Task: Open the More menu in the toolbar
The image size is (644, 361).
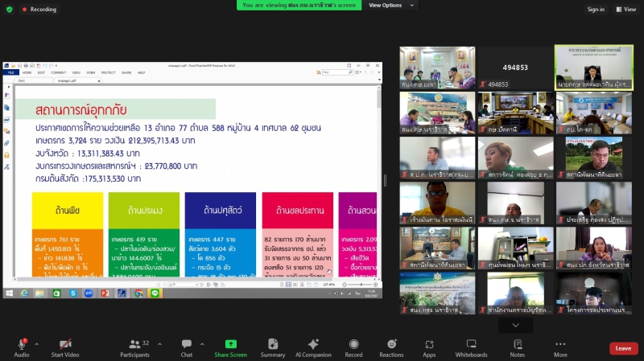Action: 560,344
